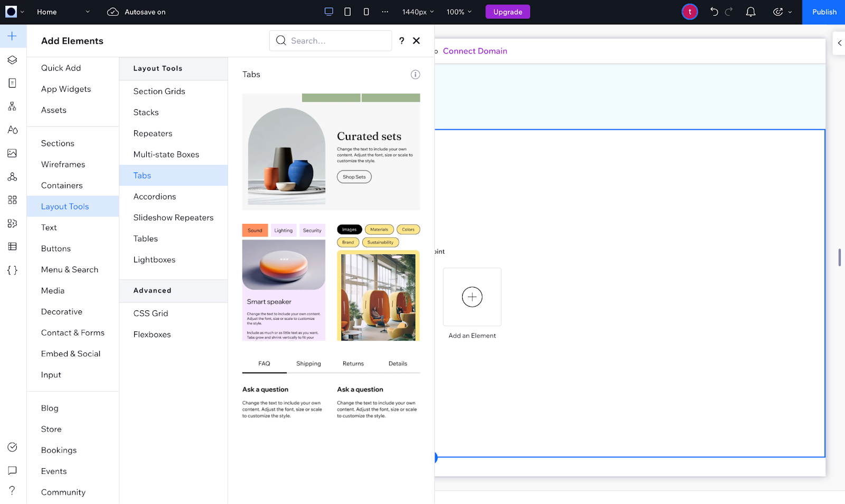Expand the right inspector panel arrow
Image resolution: width=845 pixels, height=504 pixels.
click(839, 43)
